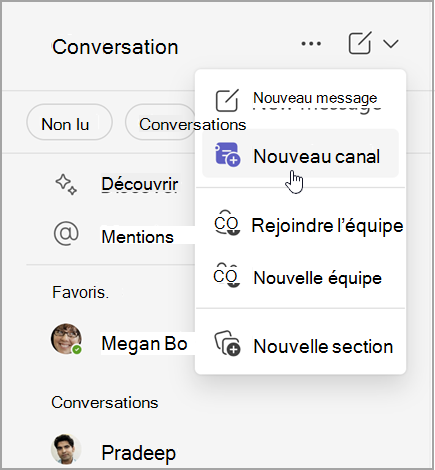Image resolution: width=435 pixels, height=470 pixels.
Task: Click the people icon beside Rejoindre l'équipe
Action: [227, 223]
